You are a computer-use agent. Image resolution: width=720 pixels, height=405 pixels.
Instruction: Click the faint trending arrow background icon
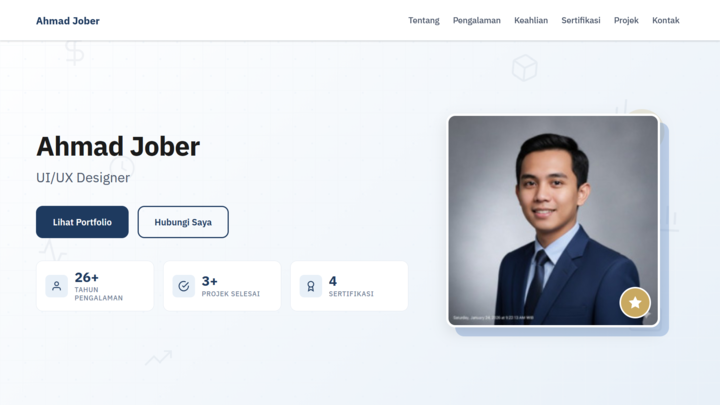pyautogui.click(x=158, y=358)
